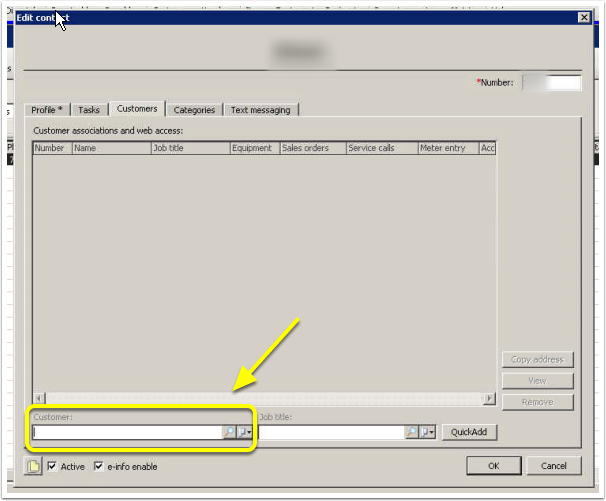Viewport: 606px width, 501px height.
Task: Open the Customer field dropdown arrow
Action: tap(244, 432)
